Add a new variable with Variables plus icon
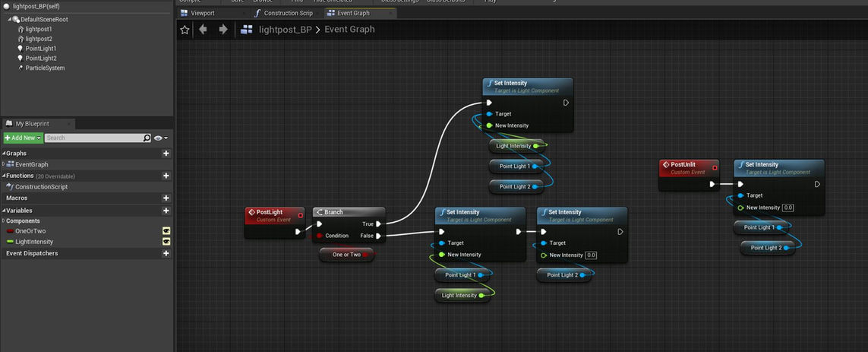 click(166, 211)
